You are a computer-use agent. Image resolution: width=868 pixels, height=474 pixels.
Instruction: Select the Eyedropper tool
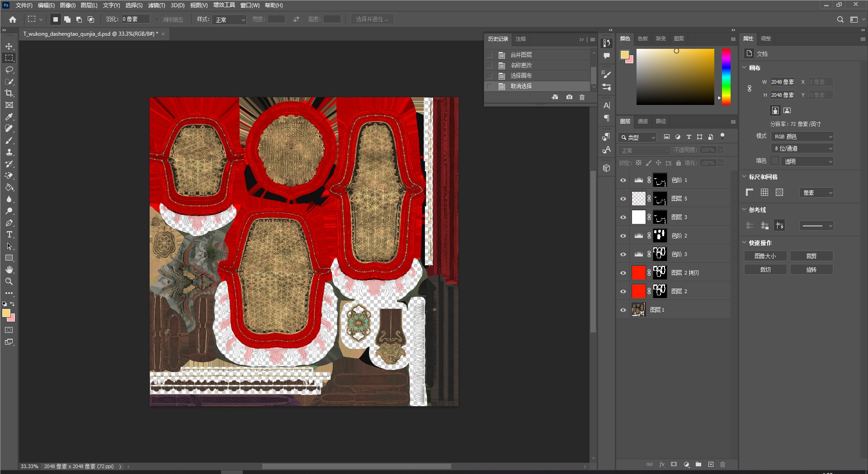point(9,117)
